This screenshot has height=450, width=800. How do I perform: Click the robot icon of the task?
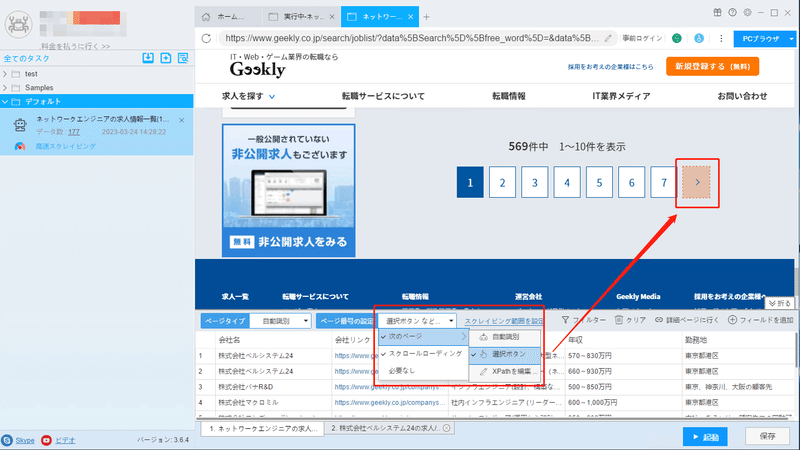click(20, 125)
